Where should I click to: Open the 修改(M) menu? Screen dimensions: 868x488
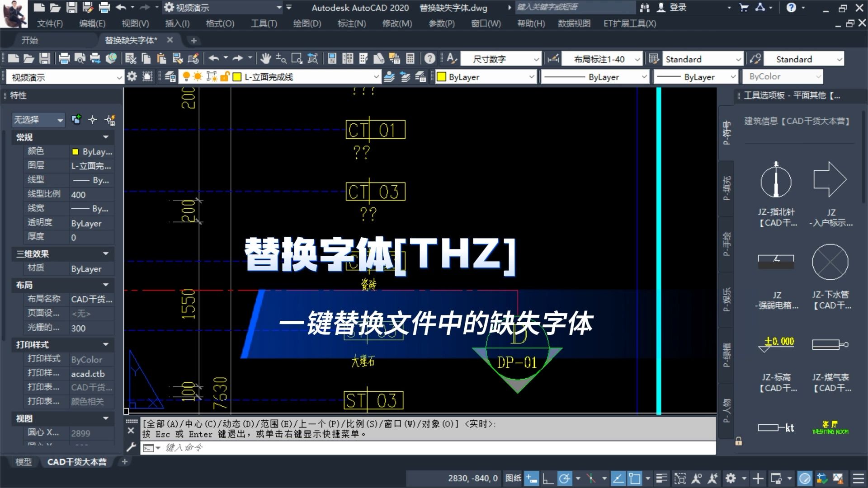click(x=396, y=23)
